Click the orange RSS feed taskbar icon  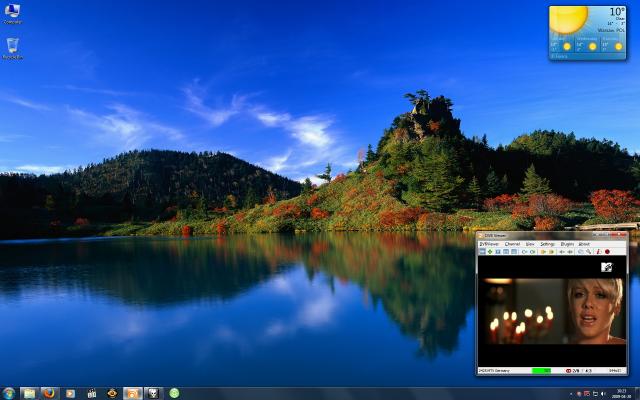click(x=133, y=393)
